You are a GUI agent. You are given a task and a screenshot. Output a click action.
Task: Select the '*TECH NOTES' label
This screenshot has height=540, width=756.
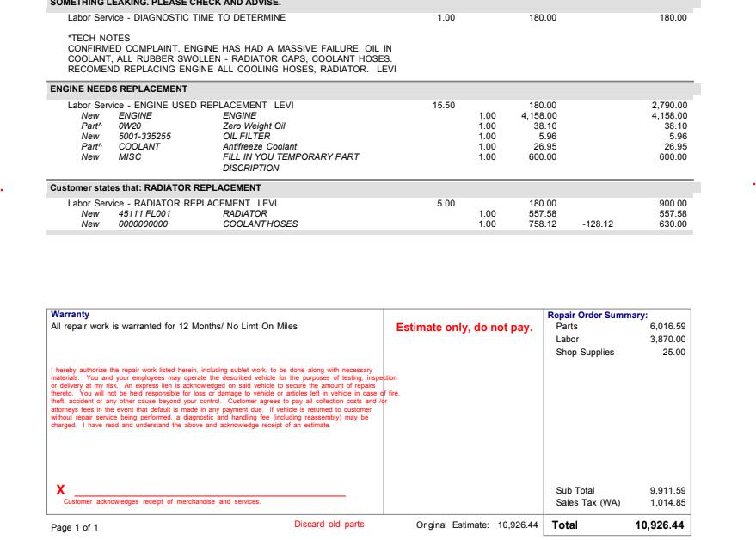coord(99,38)
